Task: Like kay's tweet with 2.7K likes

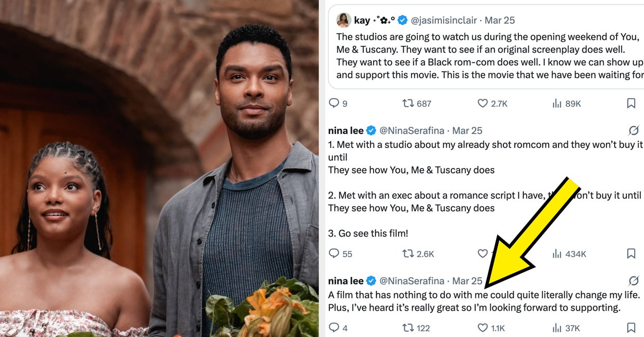Action: tap(483, 104)
